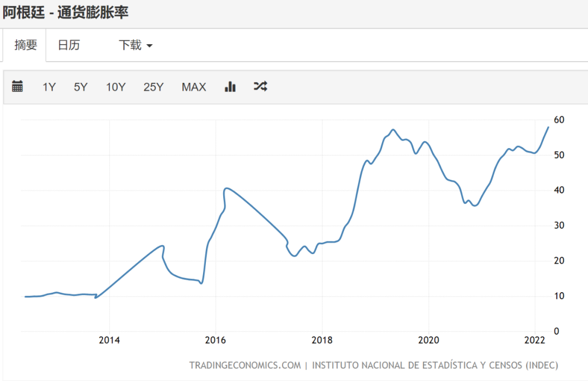588x381 pixels.
Task: Click the 40 y-axis label
Action: (559, 190)
